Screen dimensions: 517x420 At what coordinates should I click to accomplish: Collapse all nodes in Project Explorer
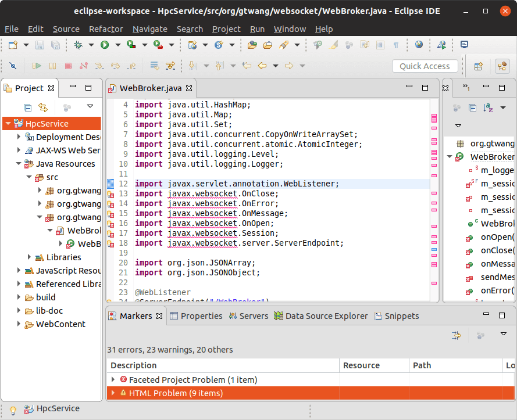coord(27,107)
